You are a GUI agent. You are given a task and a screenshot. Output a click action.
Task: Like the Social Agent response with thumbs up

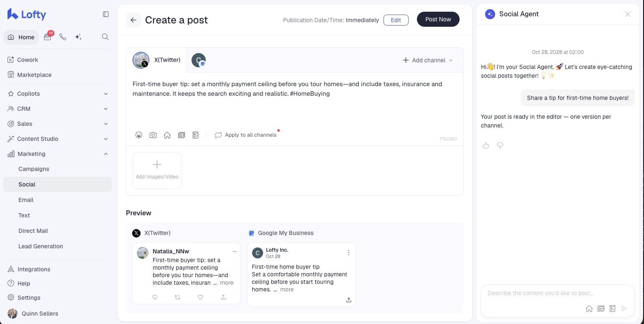pos(486,145)
